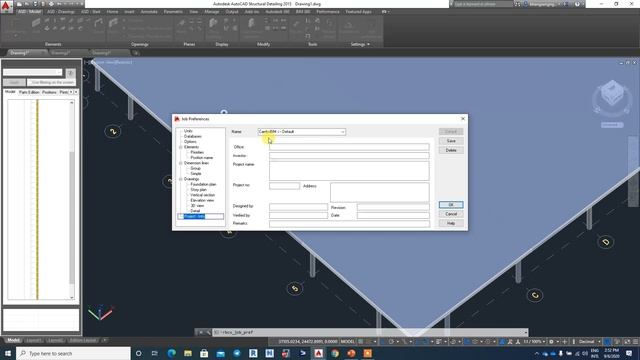The image size is (640, 360).
Task: Launch Revit from the taskbar R icon
Action: pos(253,353)
